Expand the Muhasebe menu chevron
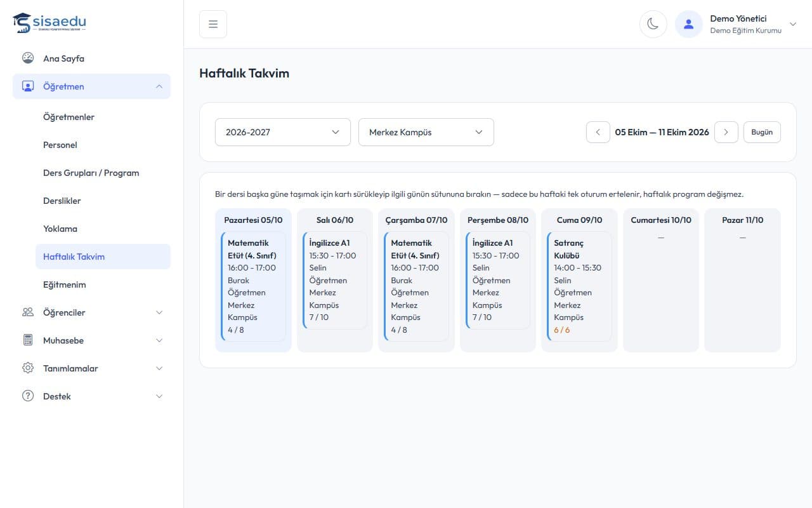The image size is (812, 508). coord(159,340)
